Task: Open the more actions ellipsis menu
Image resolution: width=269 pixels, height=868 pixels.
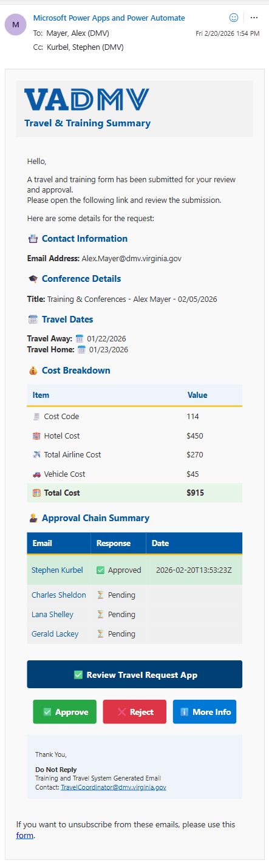Action: (254, 18)
